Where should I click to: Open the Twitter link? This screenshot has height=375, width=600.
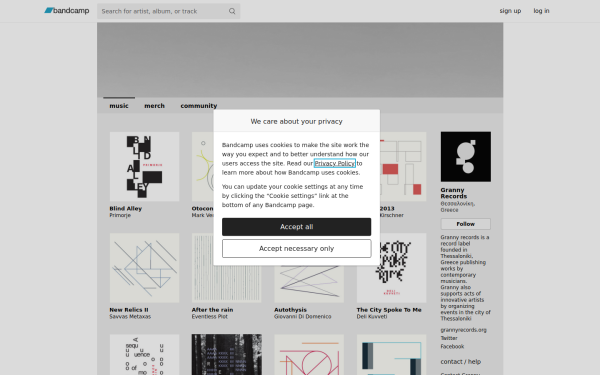(x=449, y=338)
